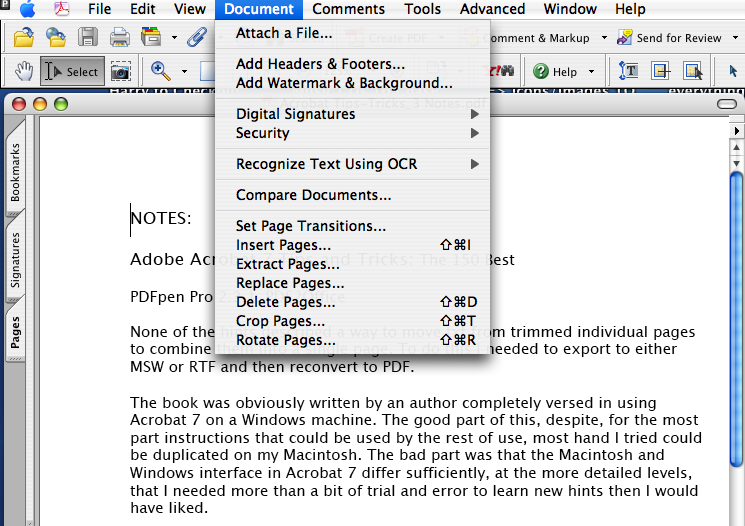Viewport: 745px width, 526px height.
Task: Select the TouchUp Text tool
Action: 629,71
